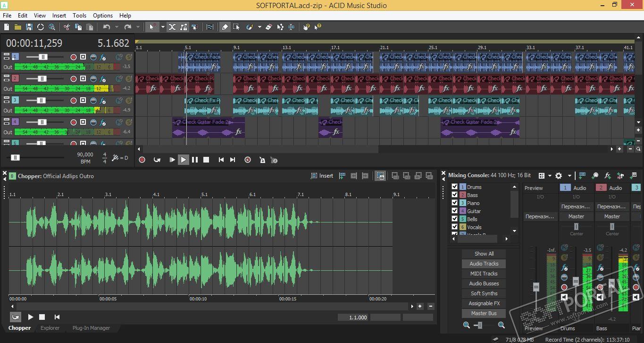The height and width of the screenshot is (343, 644).
Task: Open the selection tool dropdown arrow
Action: [x=163, y=27]
